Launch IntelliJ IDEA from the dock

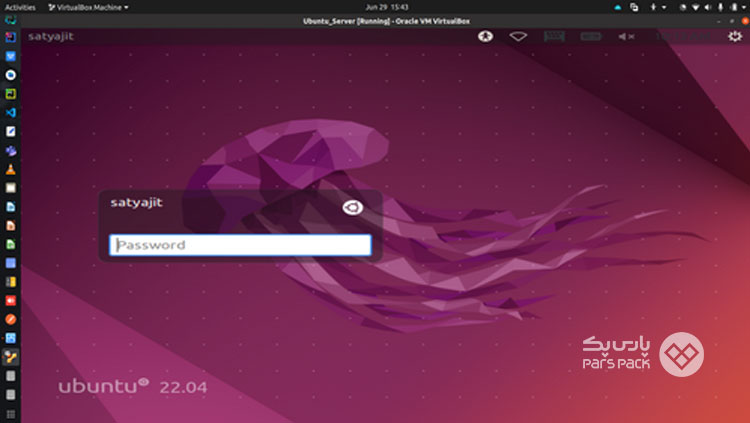11,37
